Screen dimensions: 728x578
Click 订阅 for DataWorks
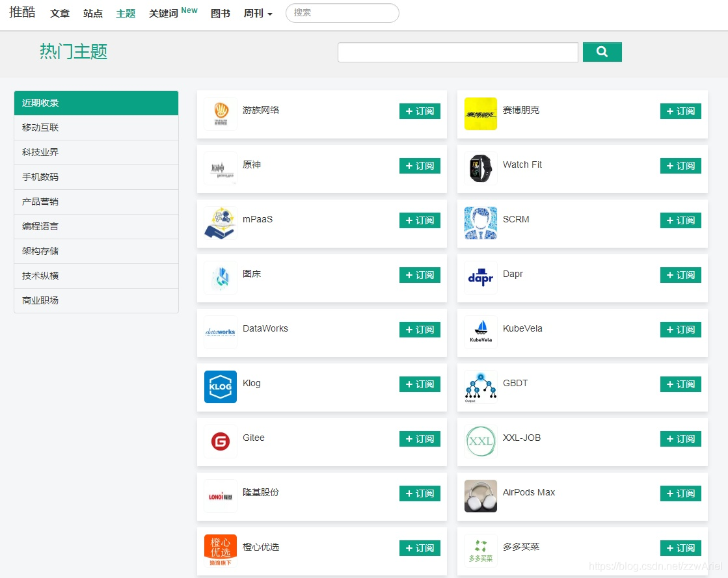tap(420, 330)
